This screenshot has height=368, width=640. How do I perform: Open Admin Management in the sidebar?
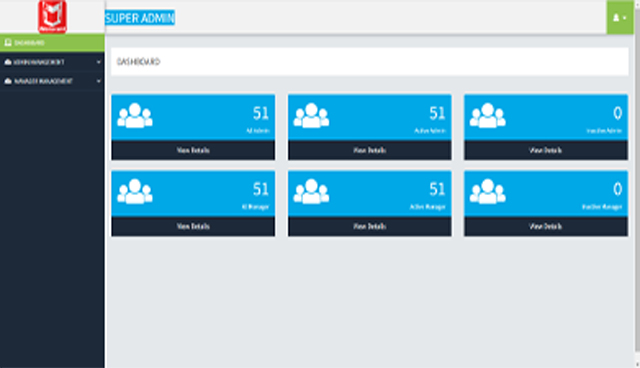pos(52,62)
